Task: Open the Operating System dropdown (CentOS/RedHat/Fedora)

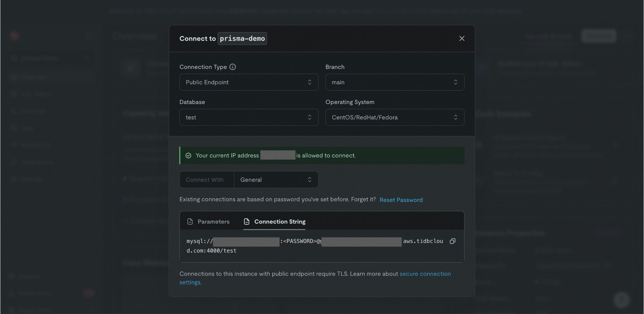Action: pos(395,117)
